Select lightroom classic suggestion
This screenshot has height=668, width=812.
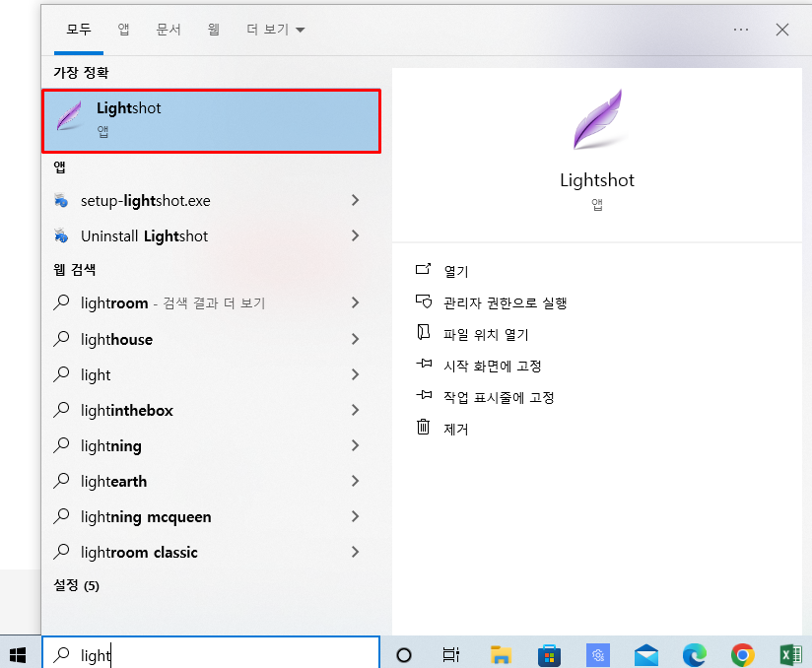211,552
